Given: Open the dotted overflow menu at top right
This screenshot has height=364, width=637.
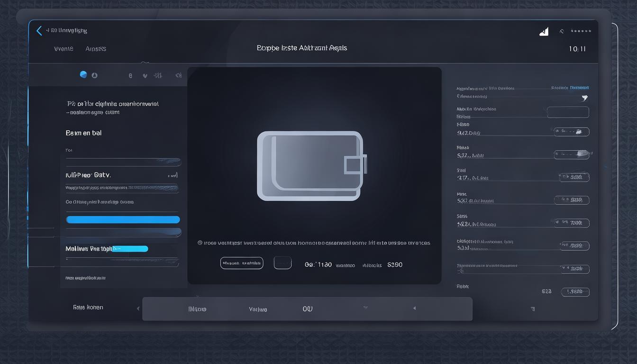Looking at the screenshot, I should (581, 31).
